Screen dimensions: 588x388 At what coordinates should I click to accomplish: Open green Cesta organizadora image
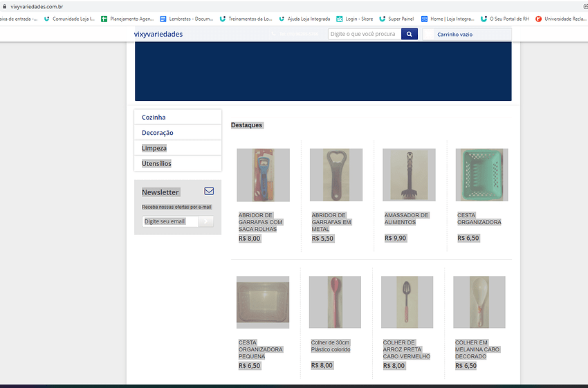[x=481, y=175]
